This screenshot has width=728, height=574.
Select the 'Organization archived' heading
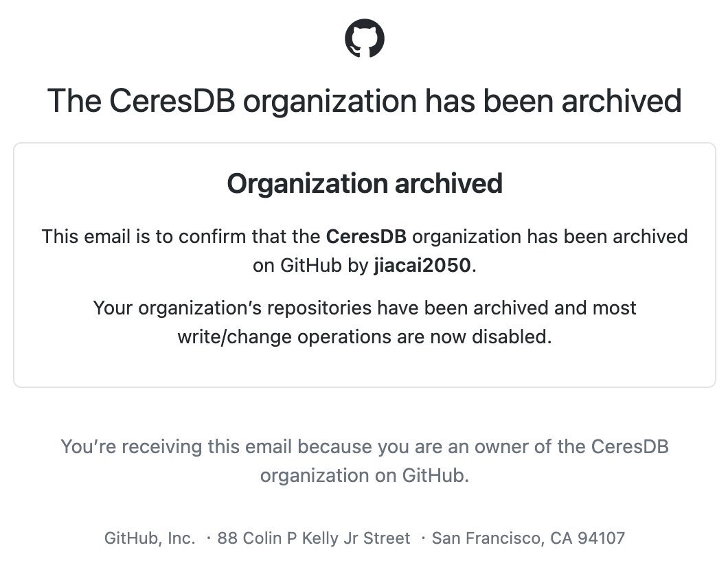(x=365, y=183)
